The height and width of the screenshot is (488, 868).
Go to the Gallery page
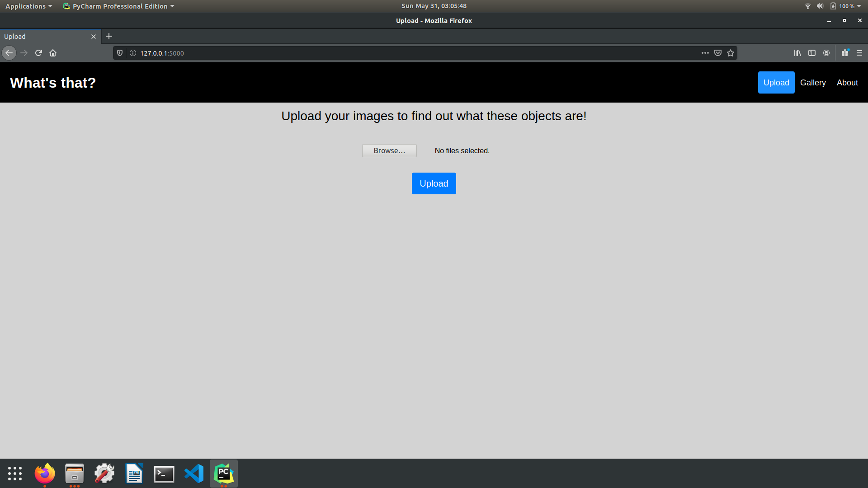(x=813, y=83)
